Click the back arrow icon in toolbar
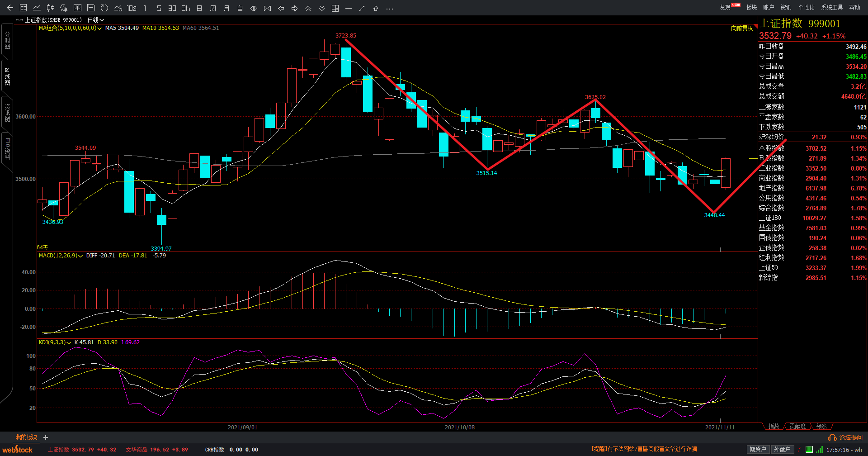The width and height of the screenshot is (868, 456). click(x=10, y=8)
